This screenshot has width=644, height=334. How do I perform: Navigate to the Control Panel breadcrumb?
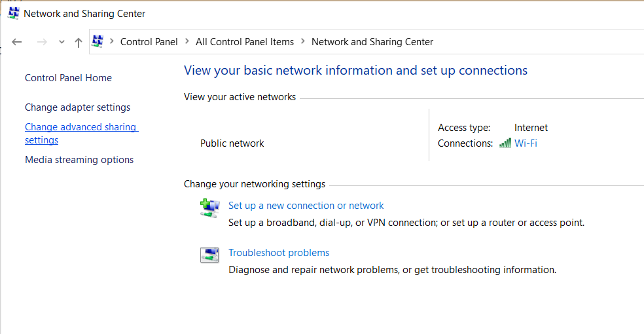149,42
